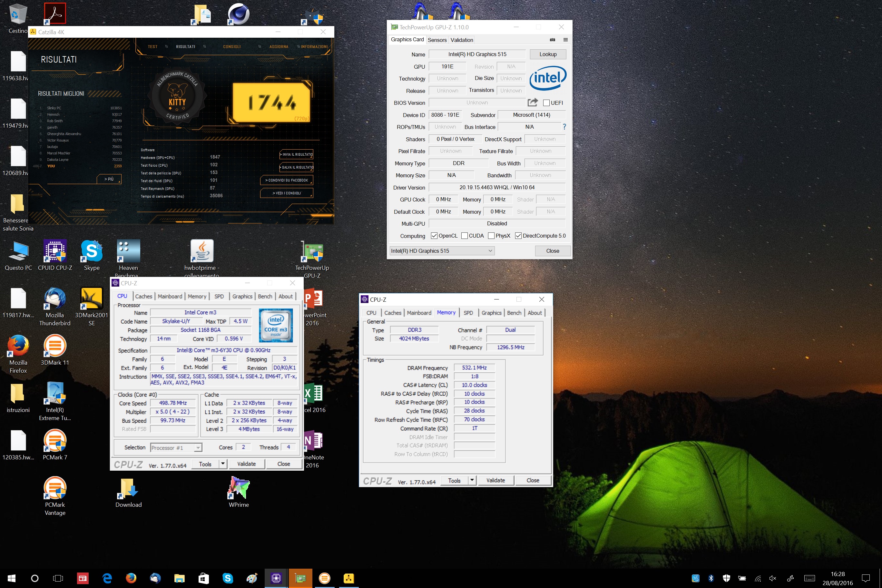Launch 3DMark 11 desktop shortcut

[55, 349]
